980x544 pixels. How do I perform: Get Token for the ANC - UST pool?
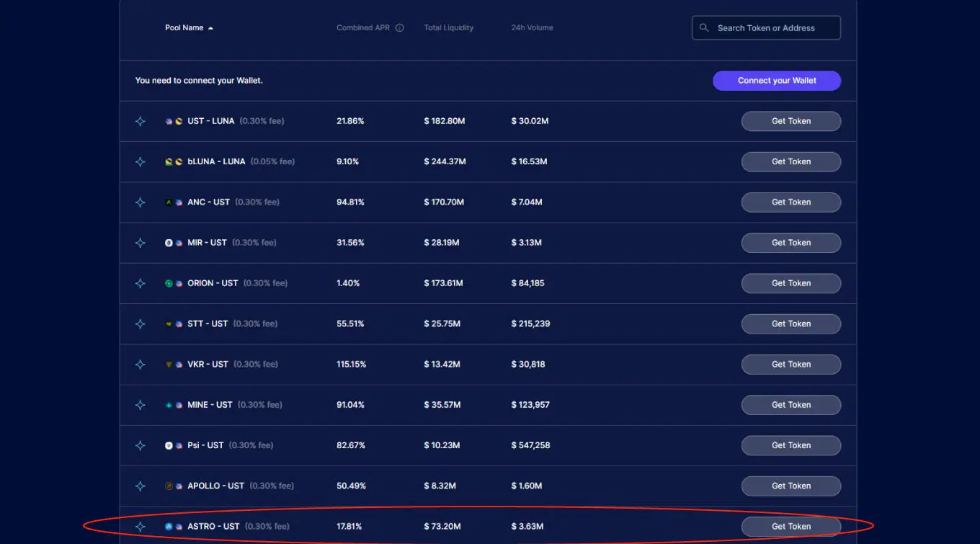coord(791,202)
